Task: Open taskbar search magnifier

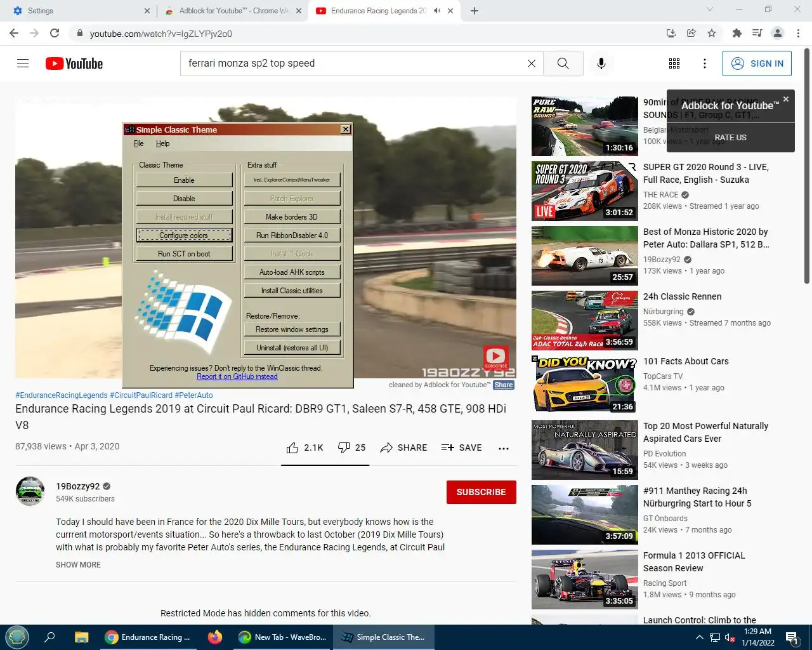Action: pos(49,637)
